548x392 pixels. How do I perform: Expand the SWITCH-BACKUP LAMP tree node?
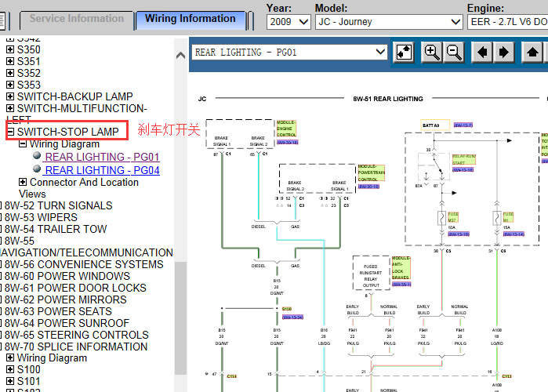tap(10, 96)
